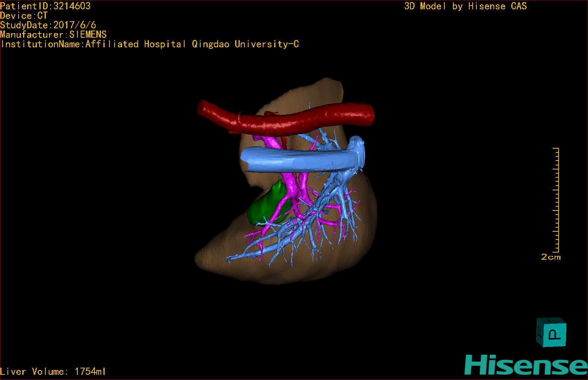The image size is (588, 380).
Task: Click the "2cm" scale label
Action: pyautogui.click(x=551, y=257)
